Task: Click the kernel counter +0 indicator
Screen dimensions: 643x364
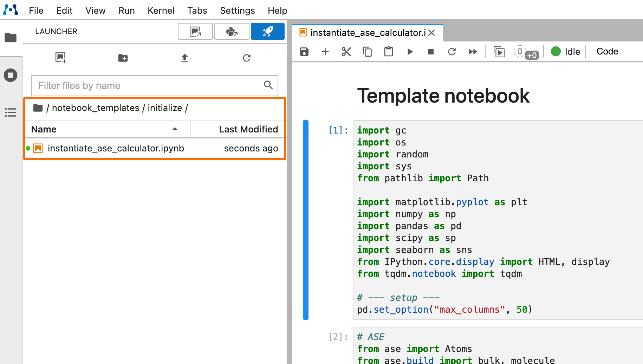Action: point(526,52)
